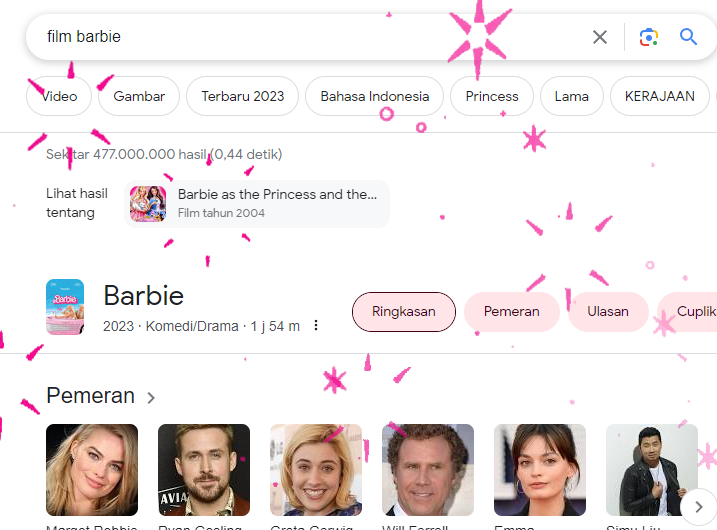717x530 pixels.
Task: Filter results by Terbaru 2023
Action: pos(243,97)
